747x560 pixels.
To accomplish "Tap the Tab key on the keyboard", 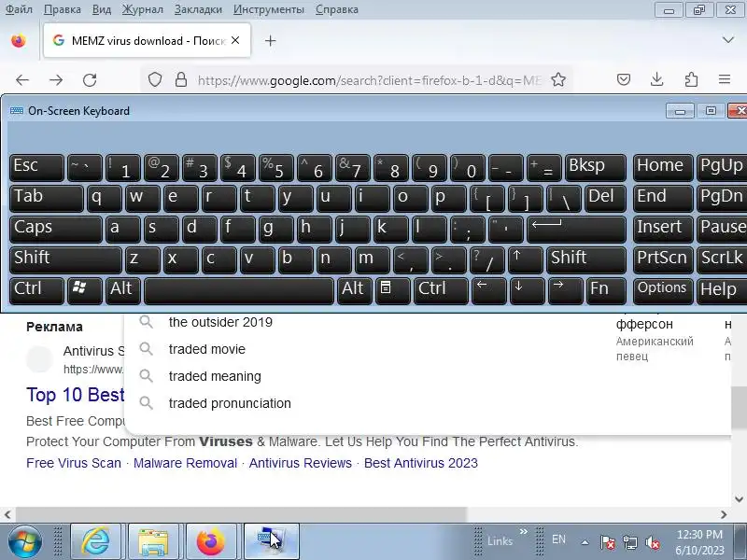I will [46, 199].
